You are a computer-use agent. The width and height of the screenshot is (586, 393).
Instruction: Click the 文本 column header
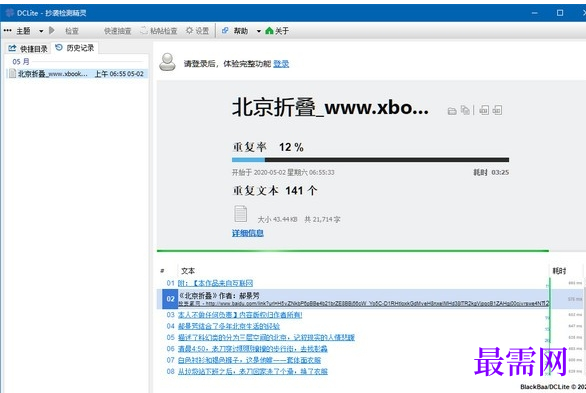pyautogui.click(x=188, y=271)
